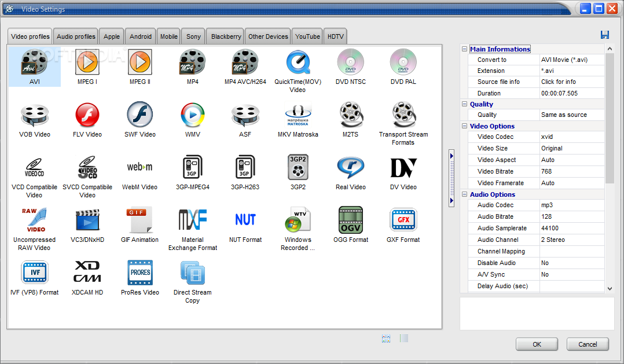The width and height of the screenshot is (624, 364).
Task: Select Transport Stream Formats icon
Action: tap(403, 115)
